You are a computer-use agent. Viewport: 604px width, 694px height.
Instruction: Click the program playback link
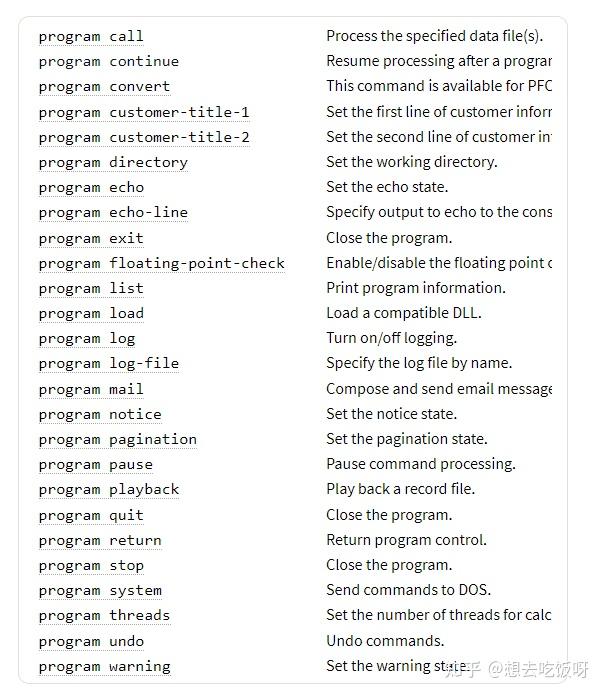[108, 489]
